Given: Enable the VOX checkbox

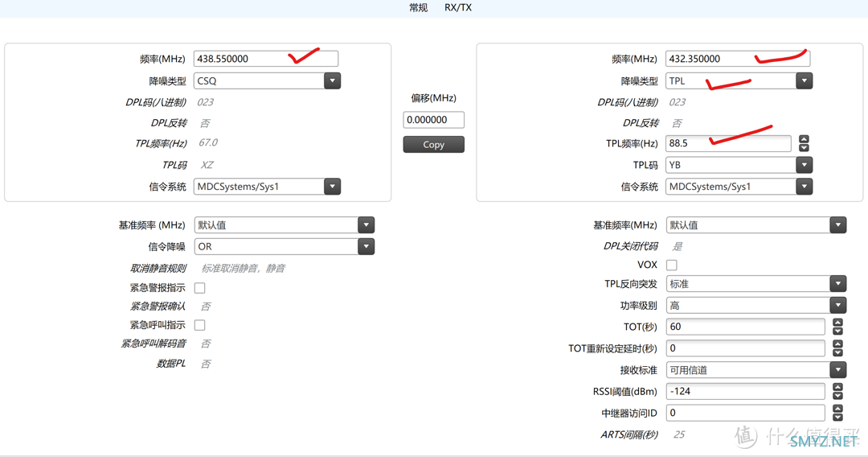Looking at the screenshot, I should [671, 266].
